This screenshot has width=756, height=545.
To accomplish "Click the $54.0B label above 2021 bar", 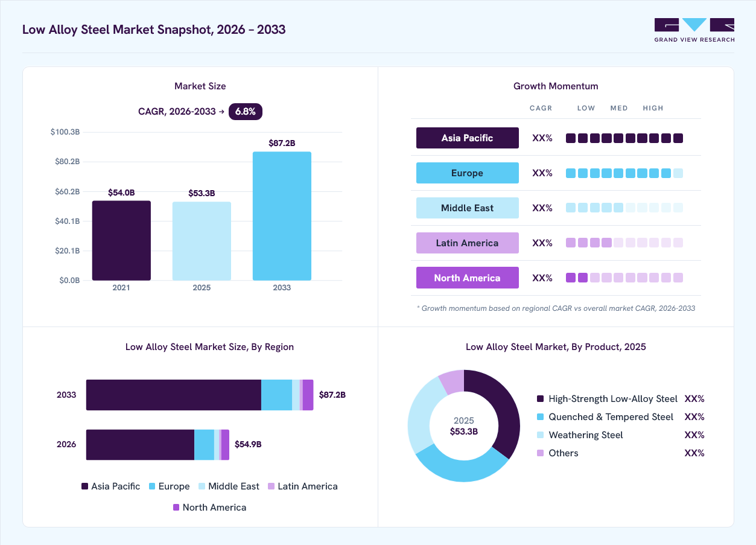I will click(121, 193).
